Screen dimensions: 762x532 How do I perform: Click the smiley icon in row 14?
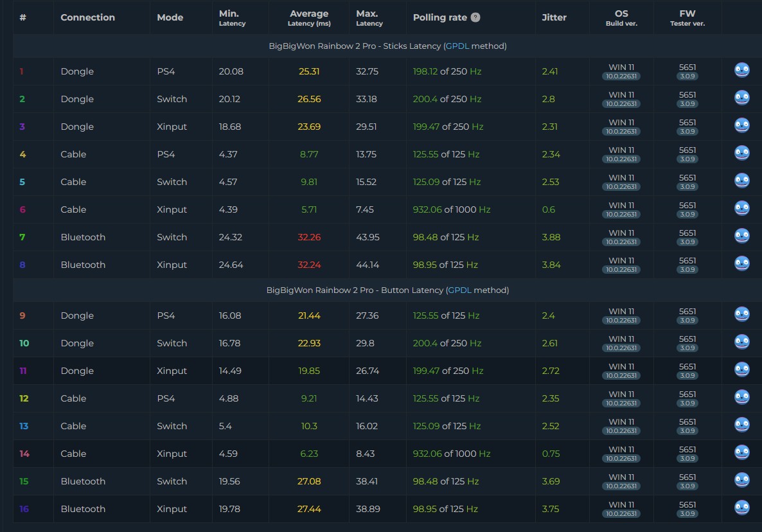[x=741, y=453]
